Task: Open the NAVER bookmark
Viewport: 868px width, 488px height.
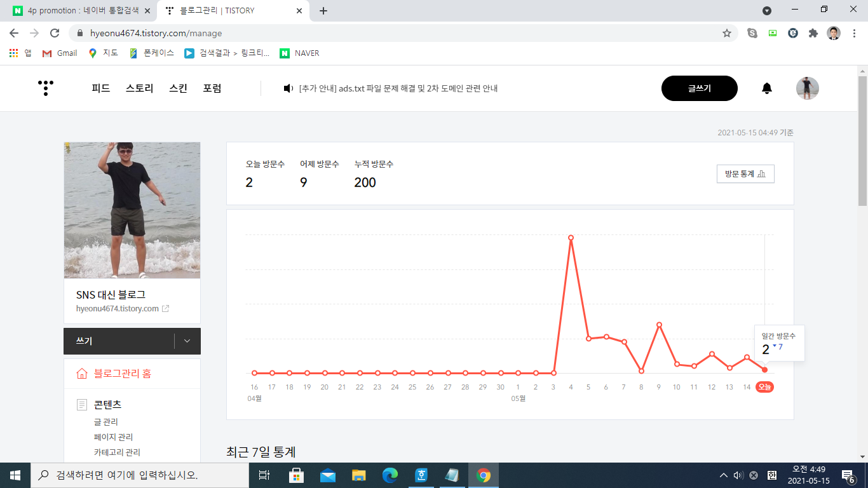Action: [x=299, y=53]
